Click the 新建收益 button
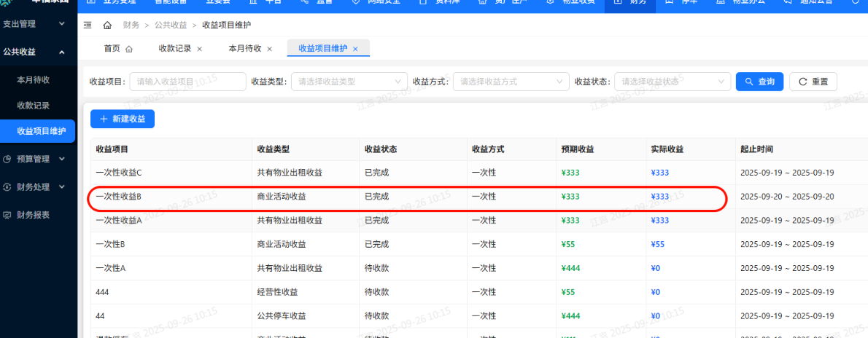 (x=123, y=118)
